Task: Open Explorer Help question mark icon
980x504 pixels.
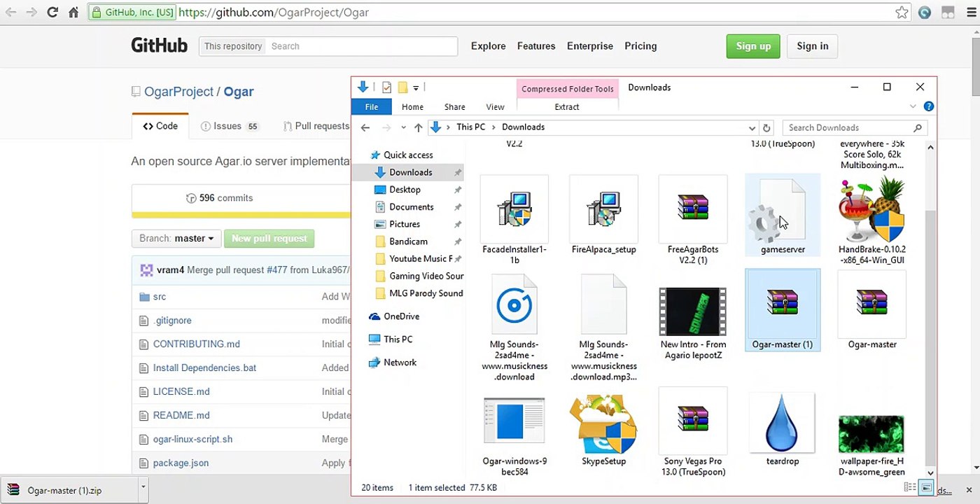Action: 929,107
